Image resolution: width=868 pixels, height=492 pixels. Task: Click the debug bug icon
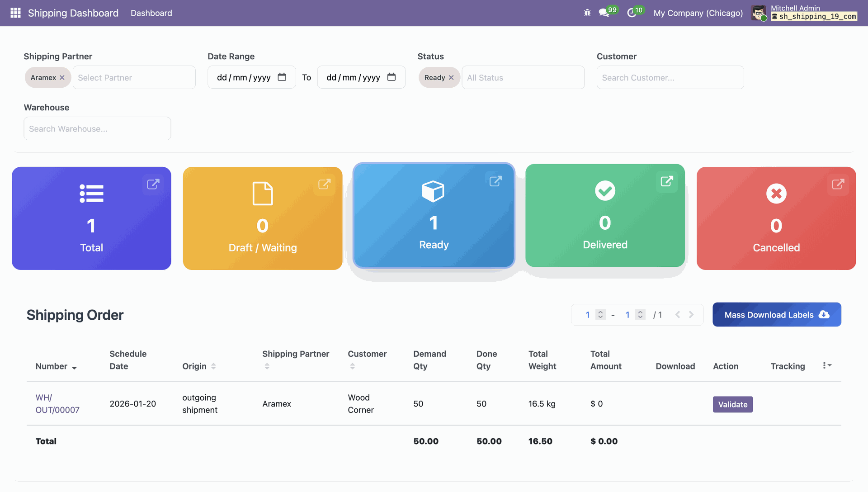click(587, 13)
